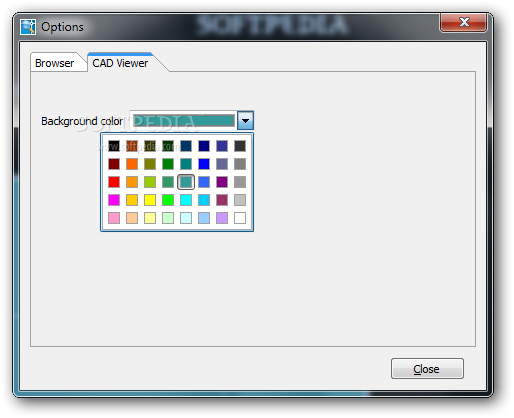The image size is (514, 418).
Task: Pick the yellow-green swatch
Action: [x=150, y=182]
